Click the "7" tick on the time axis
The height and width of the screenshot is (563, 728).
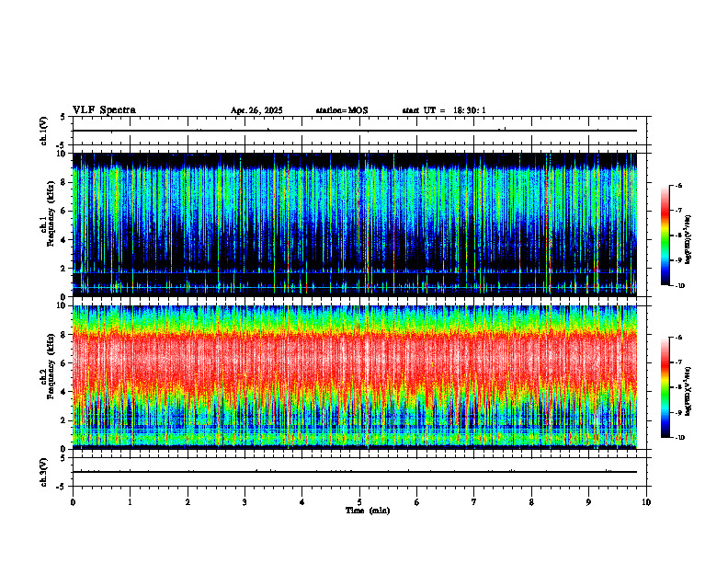point(474,502)
